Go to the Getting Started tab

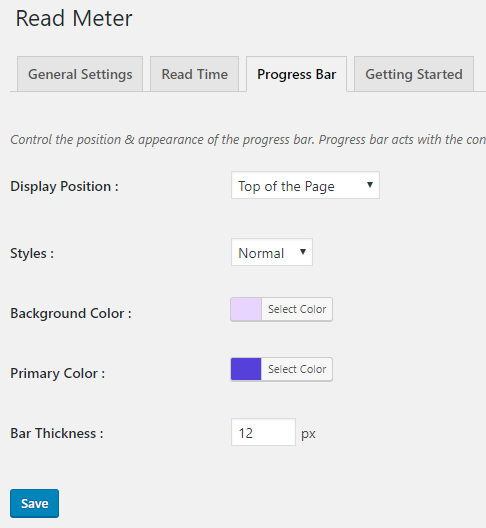(414, 74)
